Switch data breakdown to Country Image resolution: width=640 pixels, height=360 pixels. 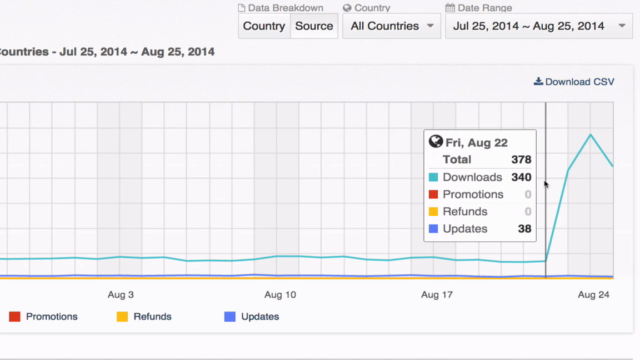[x=264, y=26]
